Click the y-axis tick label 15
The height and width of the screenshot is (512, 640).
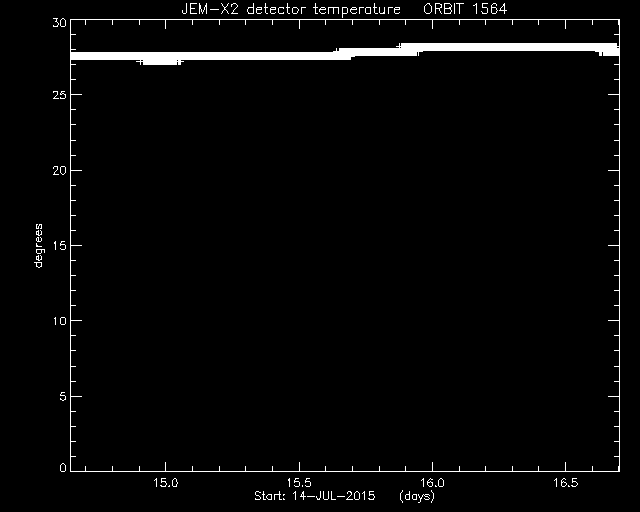coord(60,245)
